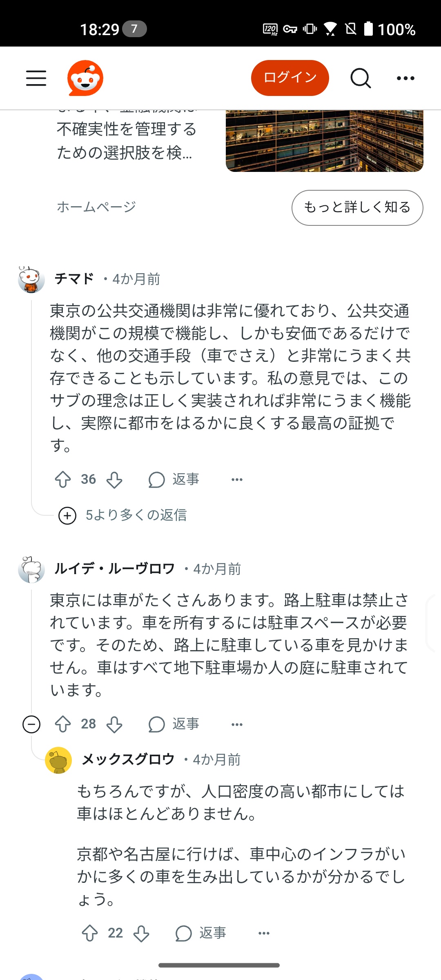Reply to ルイデ・ルーヴロワ's comment

pos(174,724)
